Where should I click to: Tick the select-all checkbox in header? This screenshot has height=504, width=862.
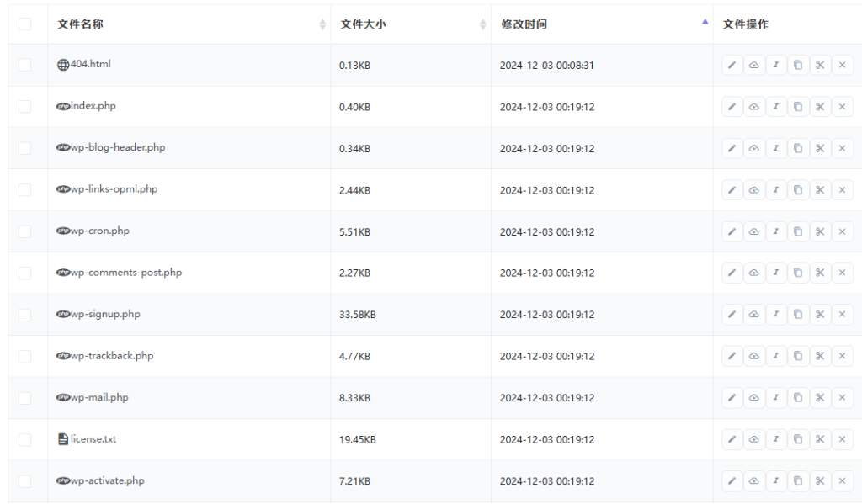click(24, 24)
